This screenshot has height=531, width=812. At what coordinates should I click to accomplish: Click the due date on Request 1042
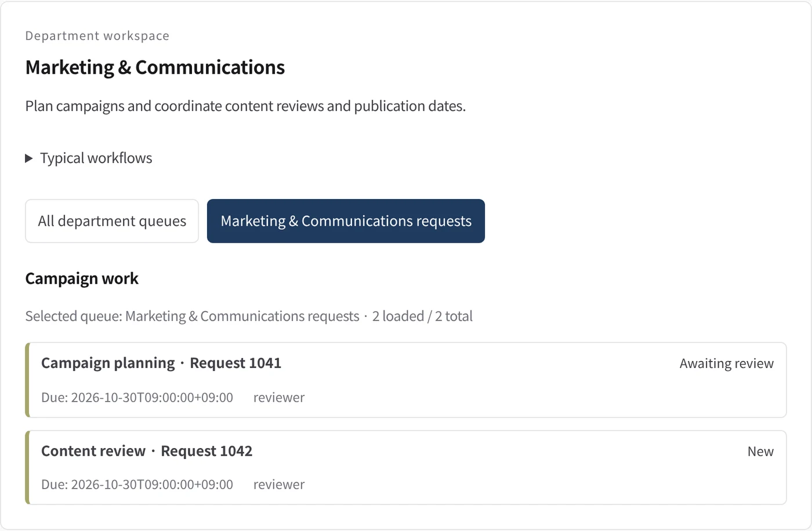[x=137, y=485]
